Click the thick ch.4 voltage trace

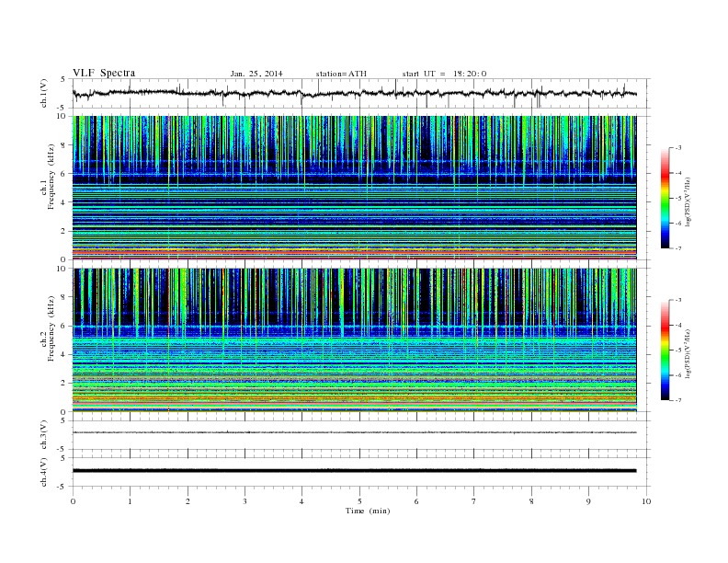coord(354,471)
